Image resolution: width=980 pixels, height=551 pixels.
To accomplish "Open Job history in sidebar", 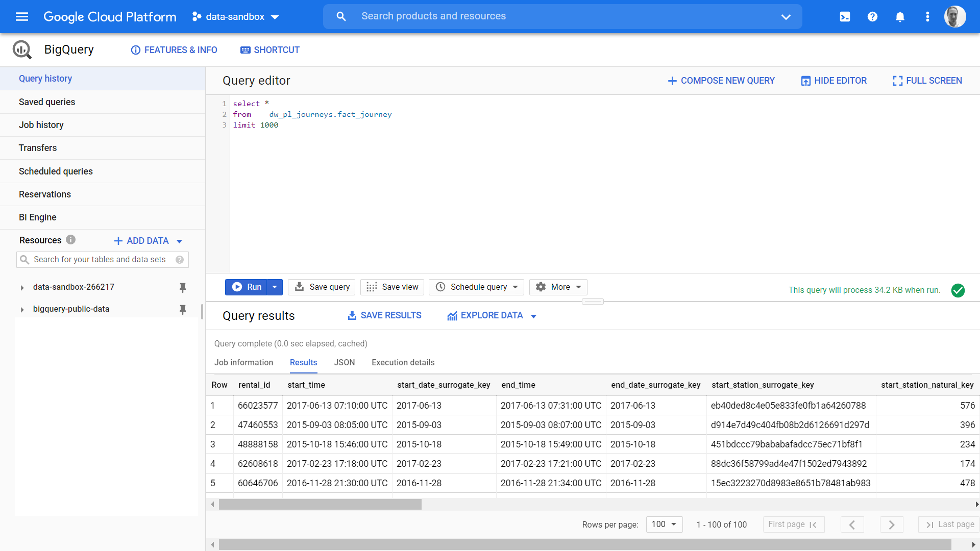I will 103,125.
